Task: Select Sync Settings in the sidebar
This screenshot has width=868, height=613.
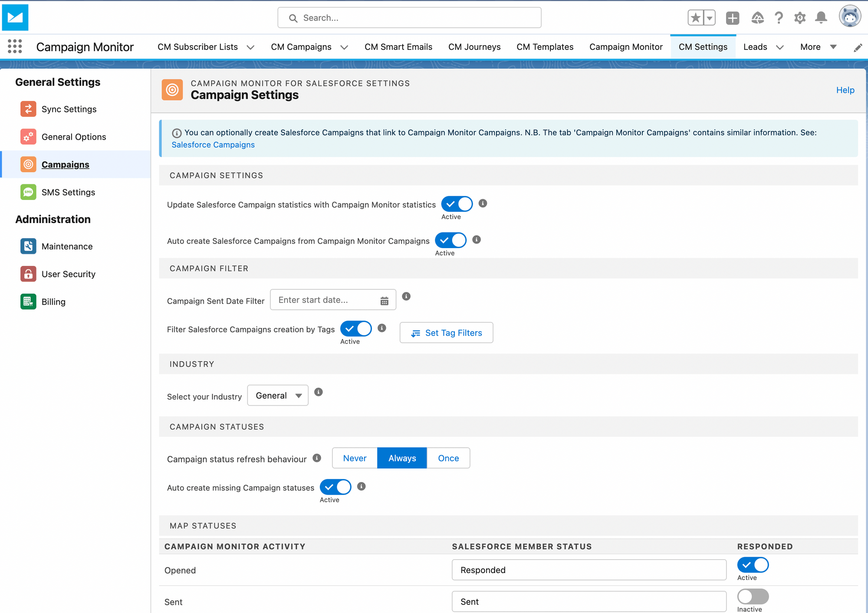Action: pos(69,109)
